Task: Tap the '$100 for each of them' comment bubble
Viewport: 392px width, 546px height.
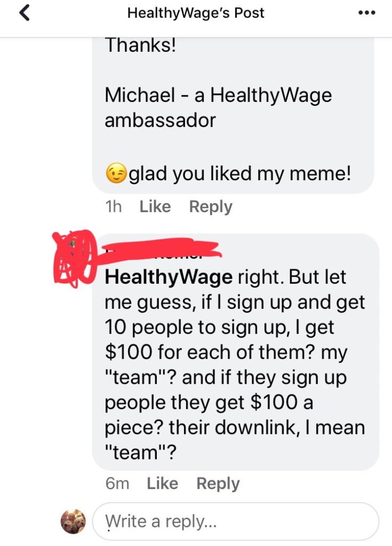Action: pyautogui.click(x=236, y=352)
